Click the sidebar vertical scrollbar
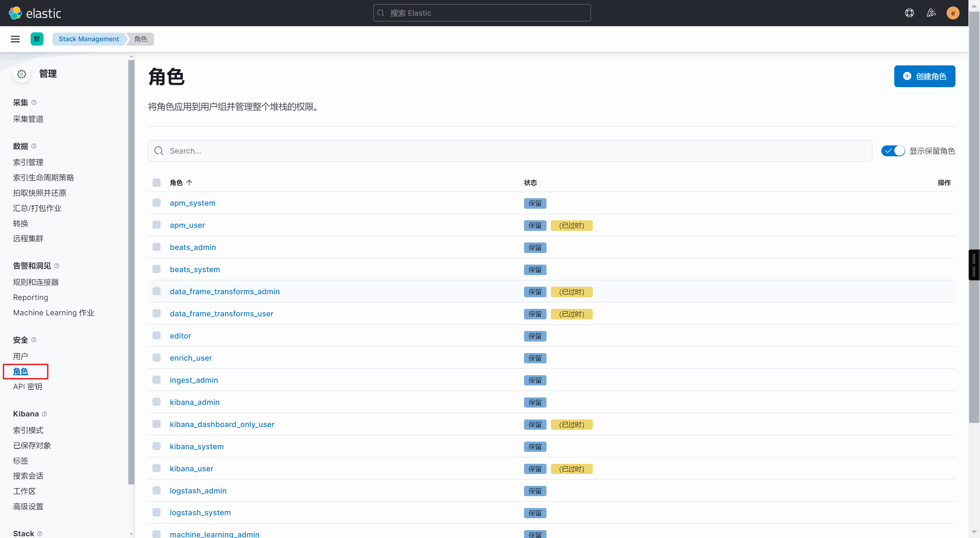Viewport: 980px width, 538px height. (x=131, y=272)
